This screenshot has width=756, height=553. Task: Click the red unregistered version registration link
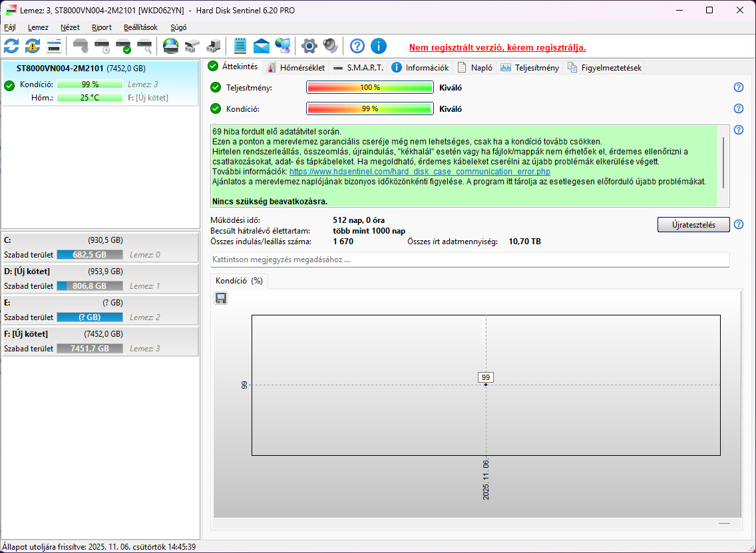[x=498, y=48]
